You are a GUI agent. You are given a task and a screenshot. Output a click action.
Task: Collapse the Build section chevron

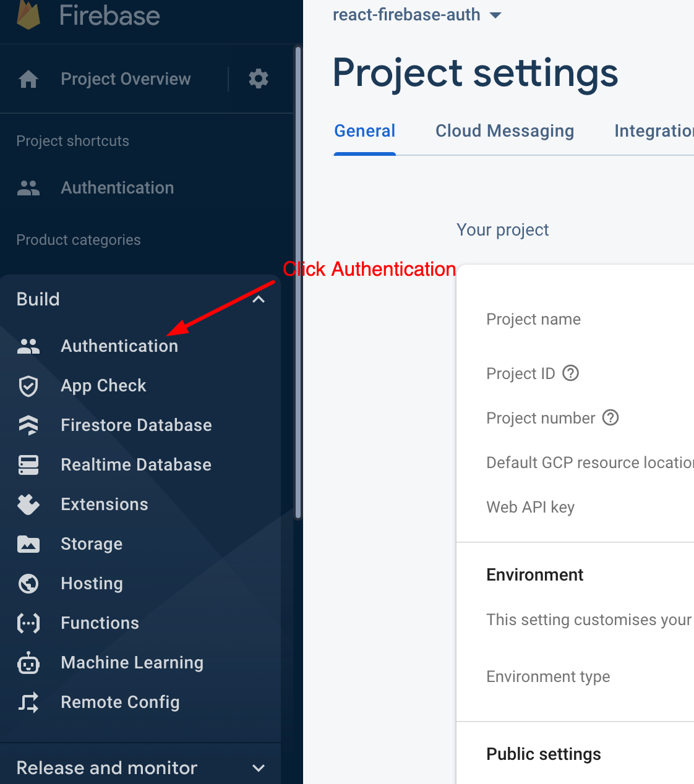point(259,299)
